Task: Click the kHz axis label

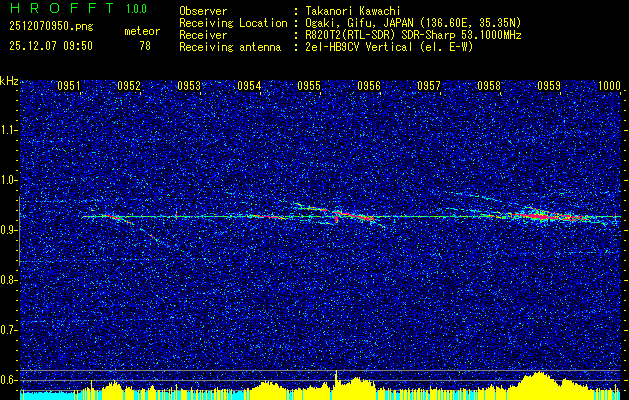Action: click(9, 81)
